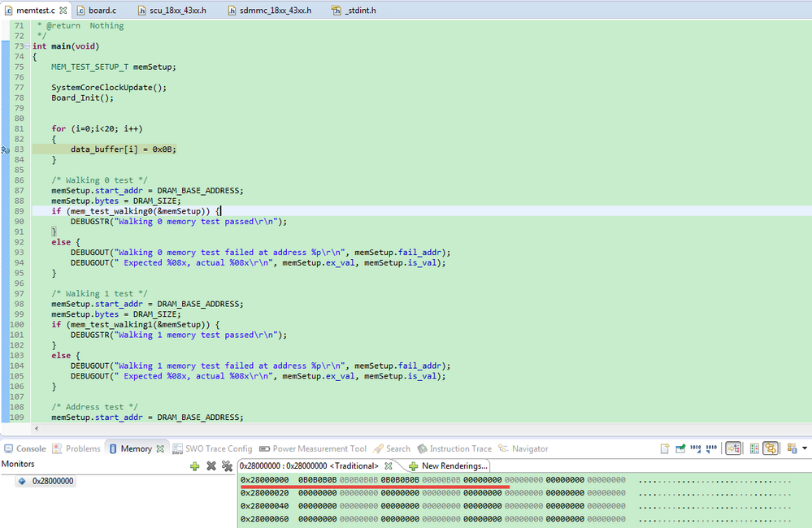Click the SystemCoreClockUpdate(); line
The image size is (812, 528).
tap(109, 88)
